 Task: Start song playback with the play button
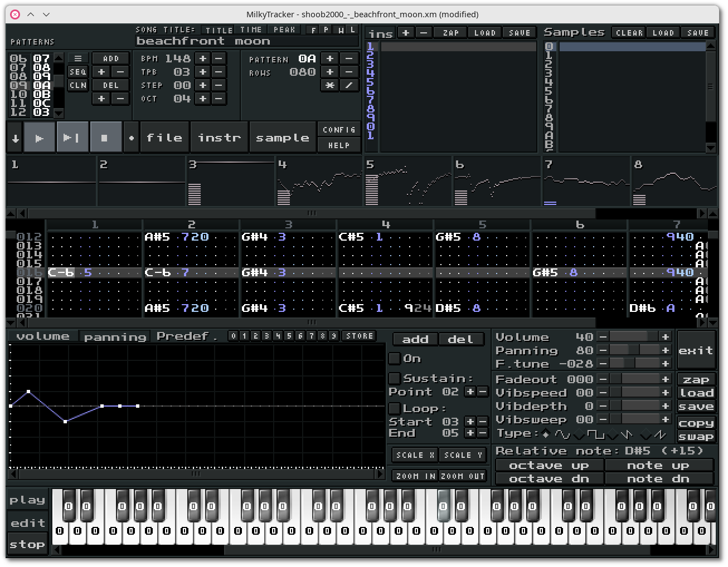click(40, 138)
